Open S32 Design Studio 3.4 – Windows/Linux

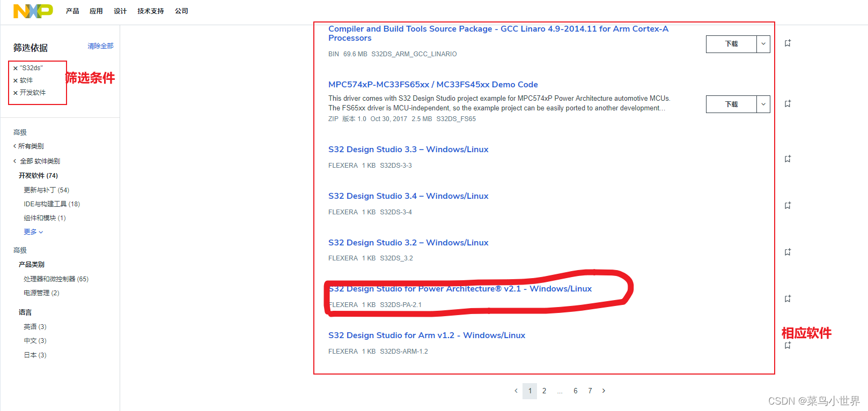[x=408, y=196]
